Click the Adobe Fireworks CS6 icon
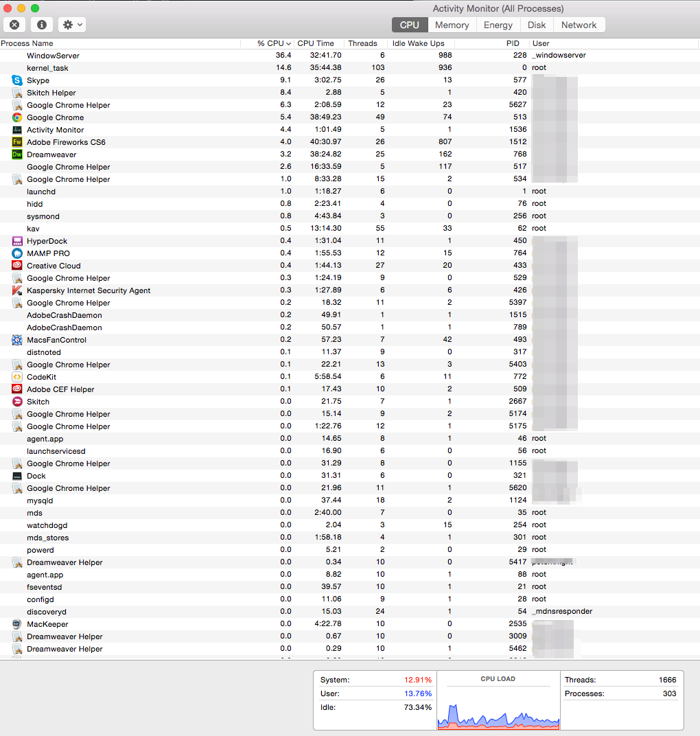The height and width of the screenshot is (736, 700). [x=17, y=141]
